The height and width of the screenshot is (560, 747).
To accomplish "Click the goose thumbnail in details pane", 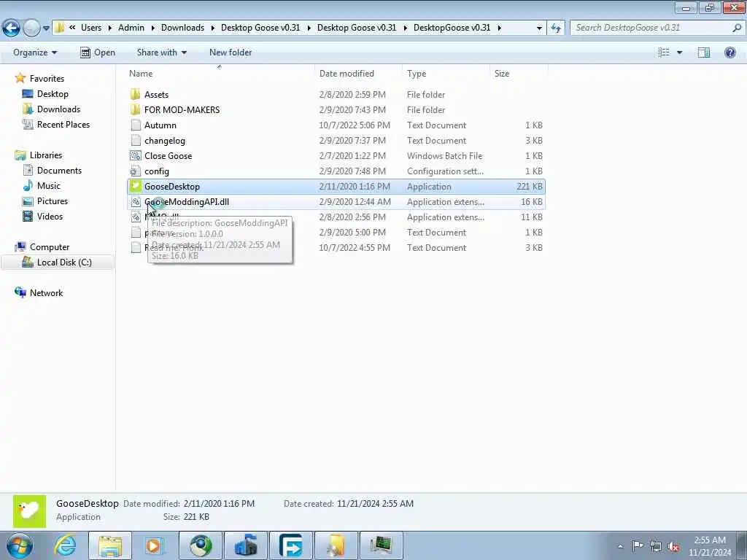I will point(29,511).
